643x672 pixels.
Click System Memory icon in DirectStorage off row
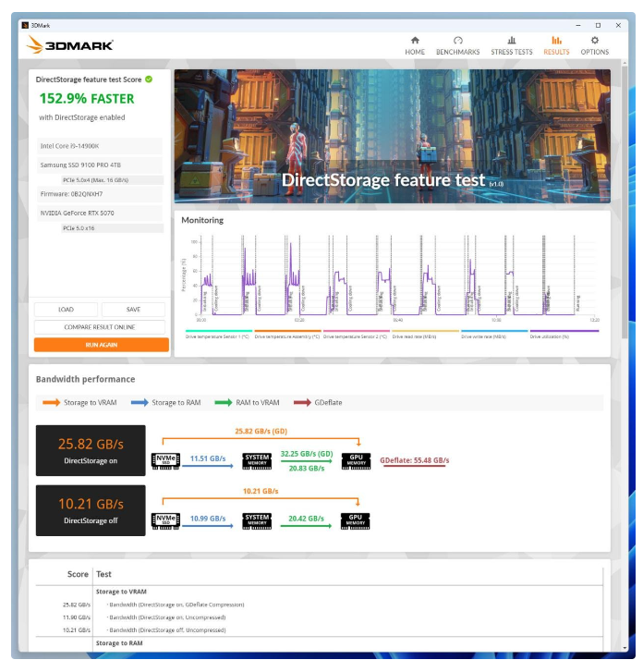(257, 521)
